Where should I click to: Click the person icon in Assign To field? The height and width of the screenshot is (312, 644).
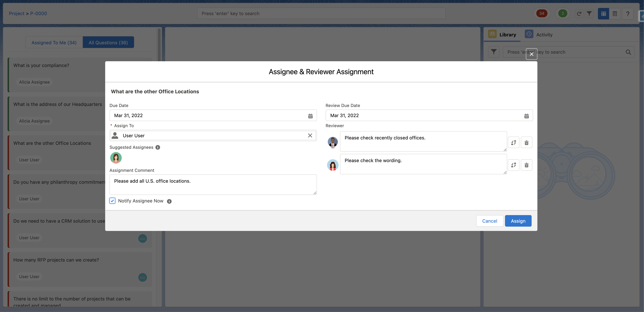pos(115,135)
